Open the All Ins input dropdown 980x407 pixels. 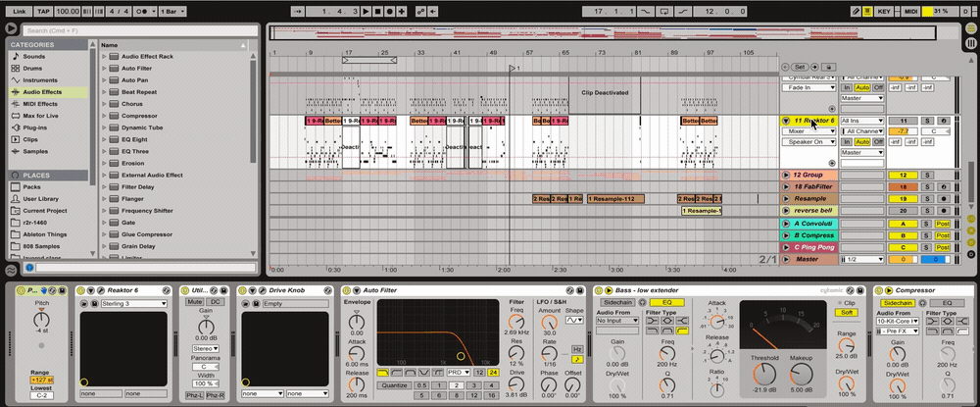[862, 121]
